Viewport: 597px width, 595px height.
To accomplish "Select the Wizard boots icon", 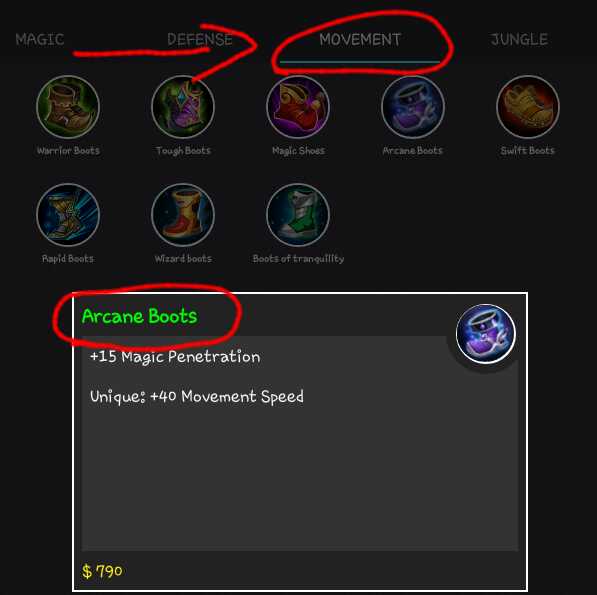I will pyautogui.click(x=183, y=215).
